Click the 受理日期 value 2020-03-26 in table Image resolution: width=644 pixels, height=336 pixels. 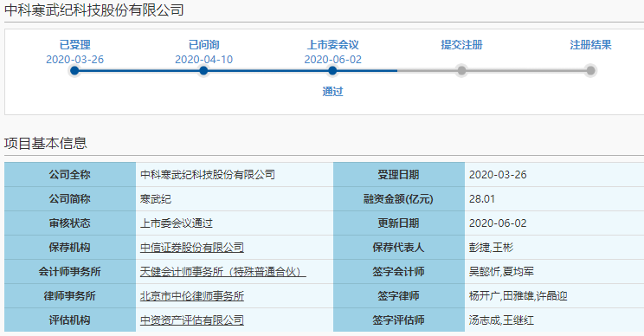[x=498, y=175]
